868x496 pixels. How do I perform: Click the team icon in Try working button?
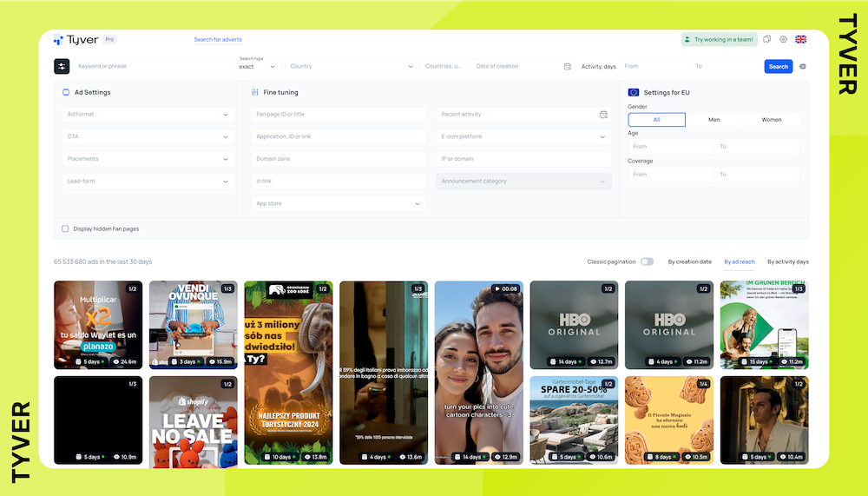(687, 39)
